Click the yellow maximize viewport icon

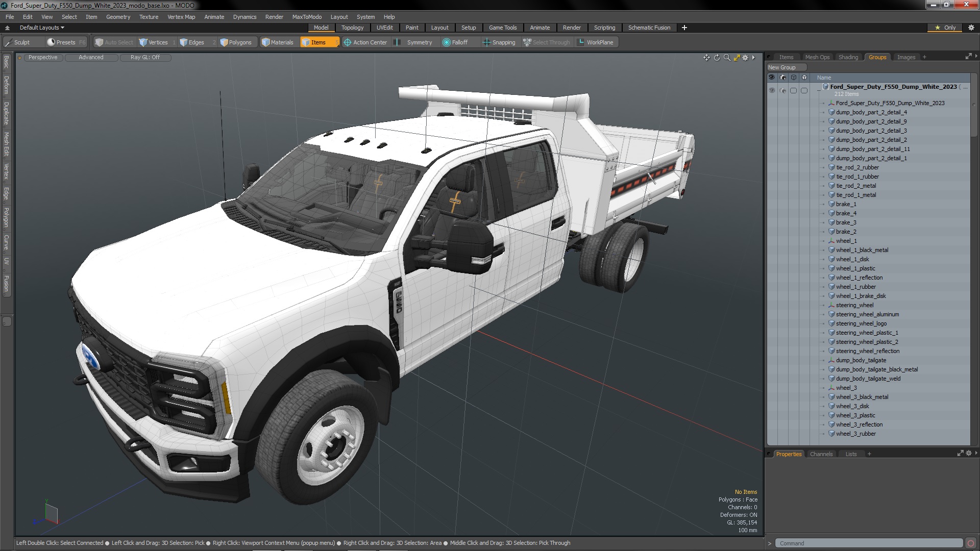click(x=737, y=58)
